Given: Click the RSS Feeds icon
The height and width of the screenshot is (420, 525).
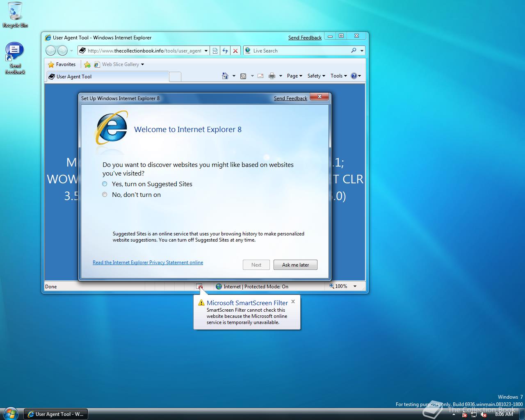Looking at the screenshot, I should (243, 76).
